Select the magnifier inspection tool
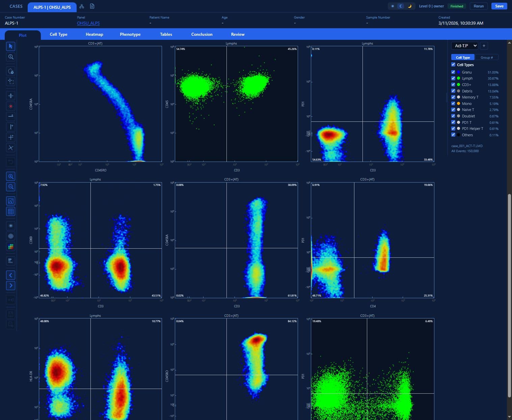512x420 pixels. point(10,57)
